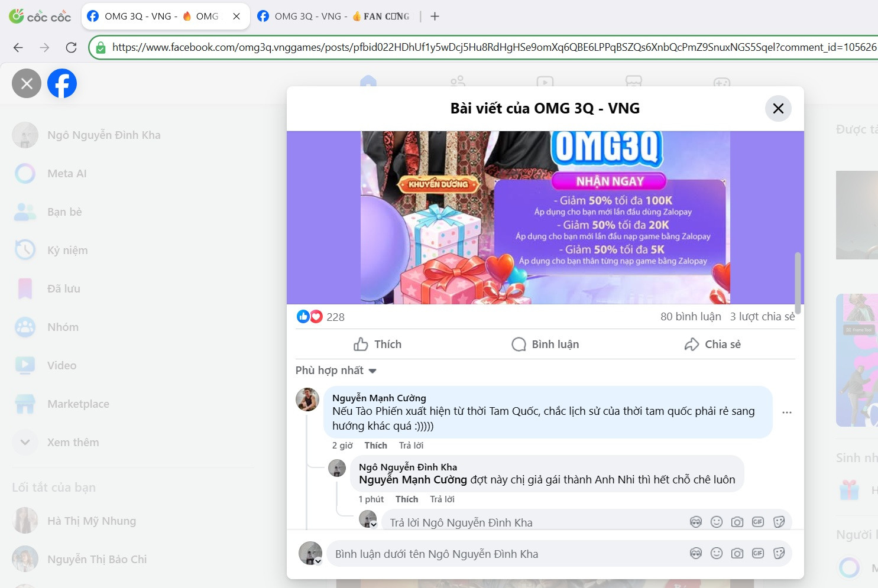The height and width of the screenshot is (588, 878).
Task: Reply to Ngô Nguyễn Đình Kha's reply
Action: click(x=442, y=499)
